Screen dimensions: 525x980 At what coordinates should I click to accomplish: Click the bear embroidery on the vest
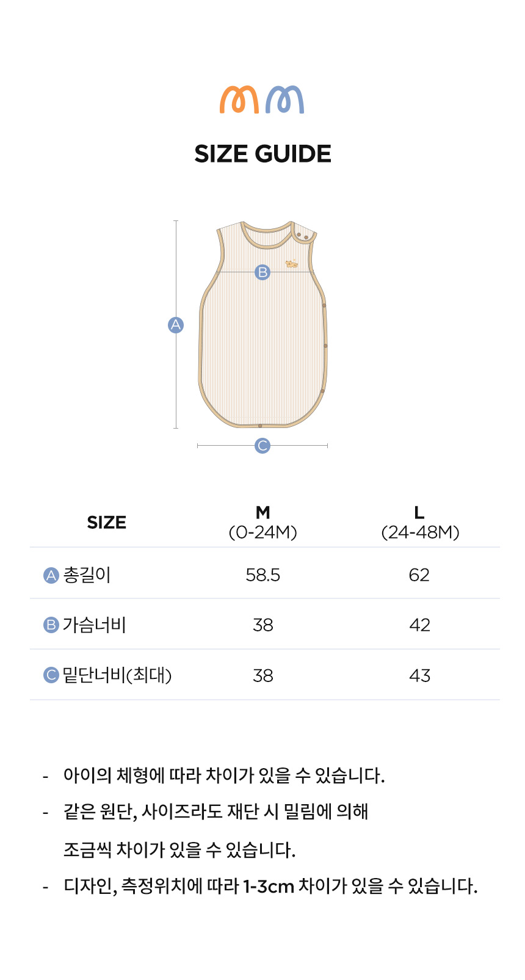[292, 264]
